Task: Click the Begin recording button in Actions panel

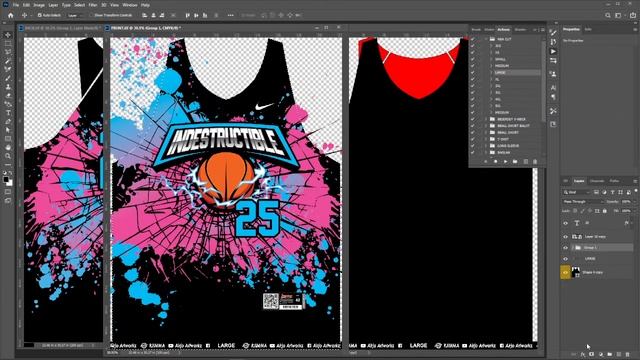Action: pyautogui.click(x=496, y=162)
